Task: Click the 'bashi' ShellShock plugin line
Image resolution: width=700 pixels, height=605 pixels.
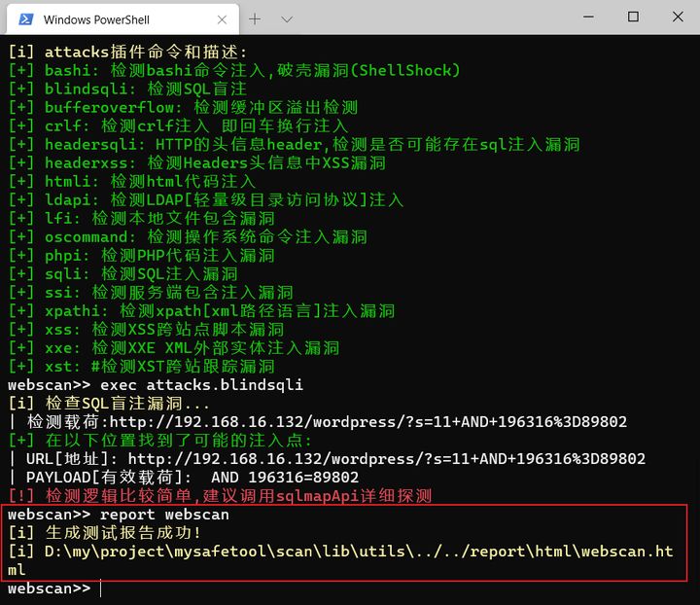Action: (234, 70)
